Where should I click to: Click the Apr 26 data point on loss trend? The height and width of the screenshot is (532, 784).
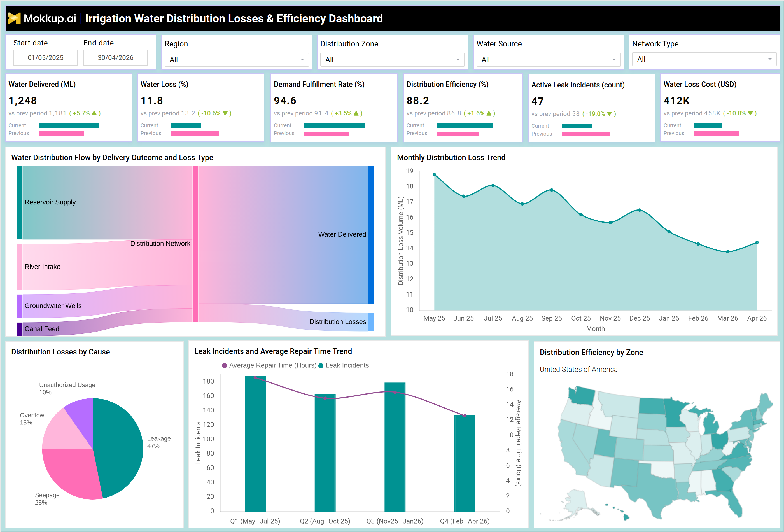tap(757, 242)
